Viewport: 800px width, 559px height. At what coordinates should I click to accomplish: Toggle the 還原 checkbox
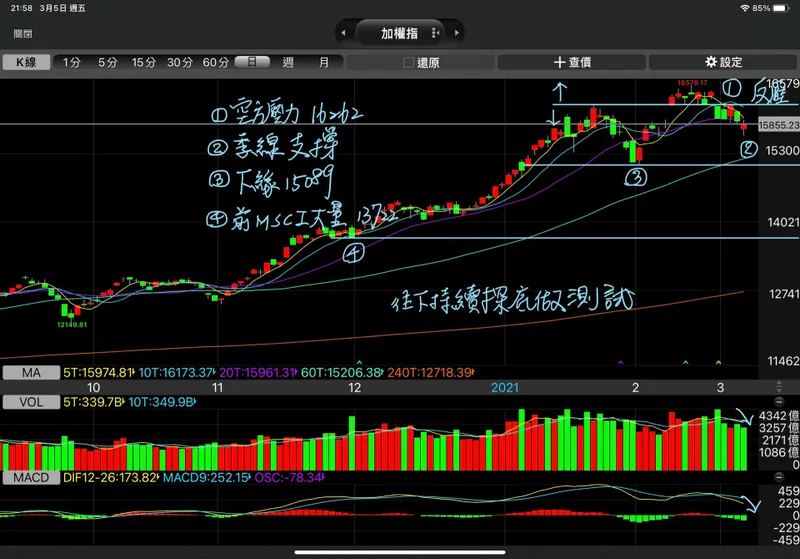click(408, 63)
